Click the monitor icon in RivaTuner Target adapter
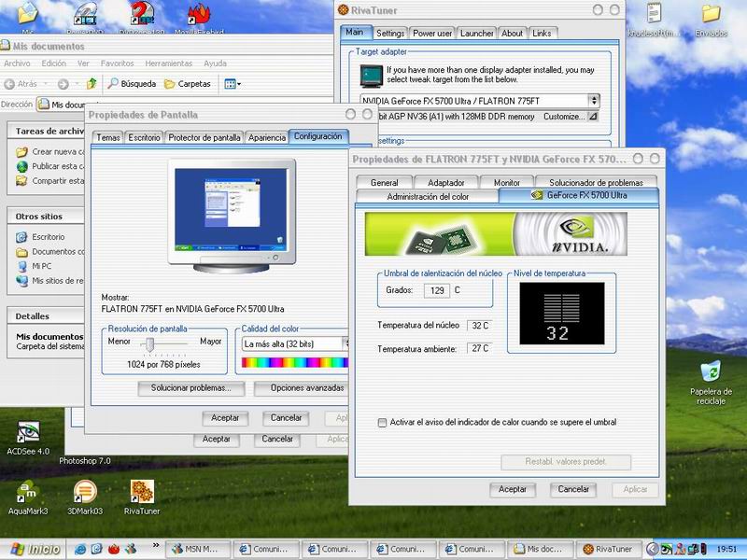The width and height of the screenshot is (747, 560). (372, 77)
